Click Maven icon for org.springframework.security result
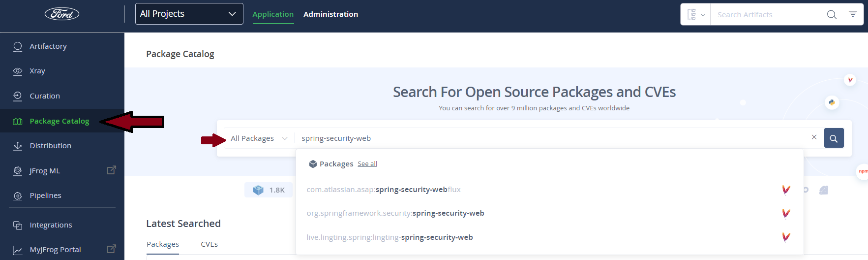Image resolution: width=868 pixels, height=260 pixels. [x=786, y=213]
